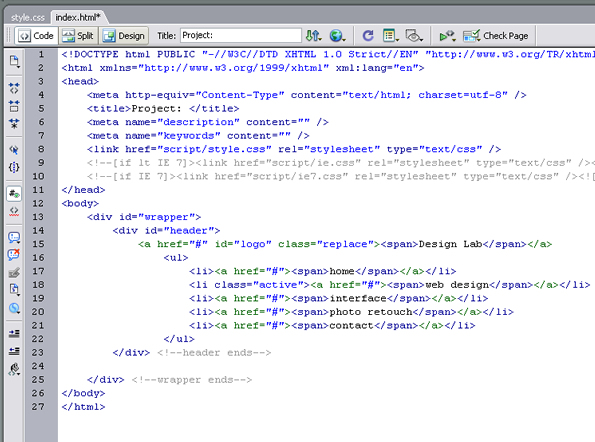Click the Indent Code icon

(14, 333)
